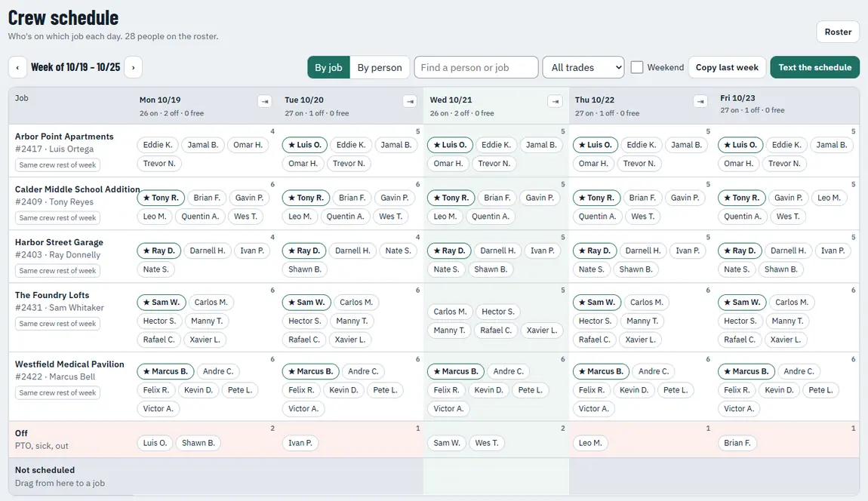Switch to By job view

[329, 68]
